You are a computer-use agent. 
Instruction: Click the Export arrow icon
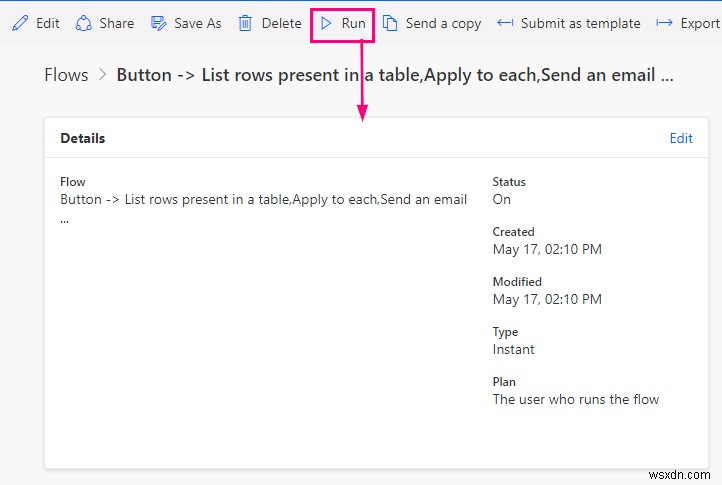tap(664, 23)
